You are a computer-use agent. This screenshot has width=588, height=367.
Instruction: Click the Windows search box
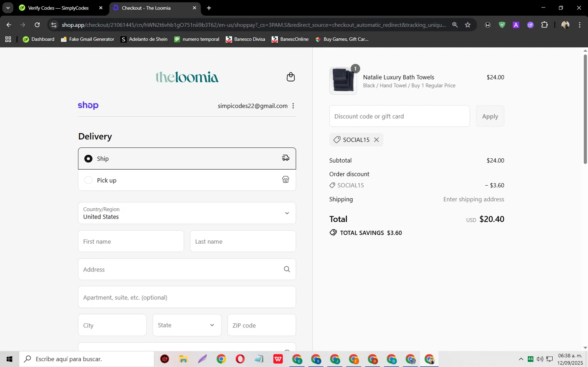tap(87, 359)
